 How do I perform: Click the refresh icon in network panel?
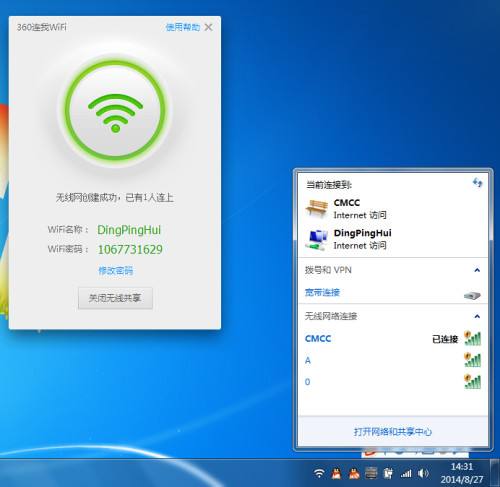[477, 183]
